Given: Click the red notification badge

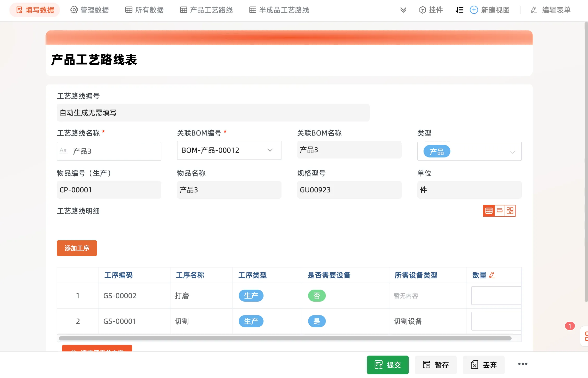Looking at the screenshot, I should pyautogui.click(x=569, y=326).
